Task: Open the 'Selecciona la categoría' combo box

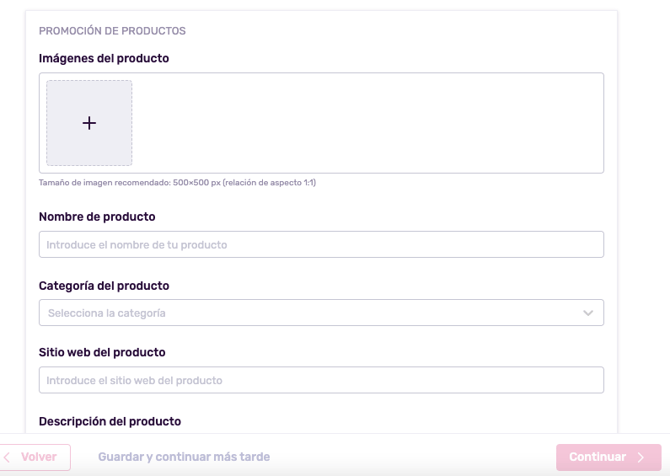Action: pos(320,313)
